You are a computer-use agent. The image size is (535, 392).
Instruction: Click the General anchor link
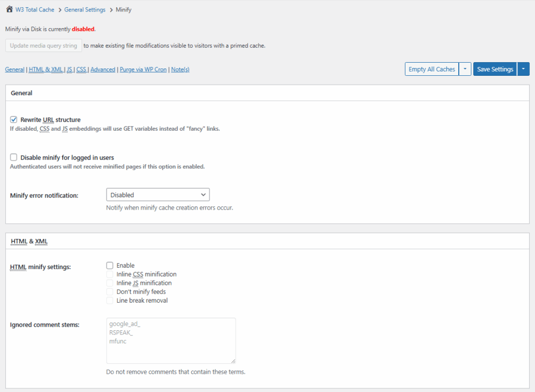[x=15, y=70]
